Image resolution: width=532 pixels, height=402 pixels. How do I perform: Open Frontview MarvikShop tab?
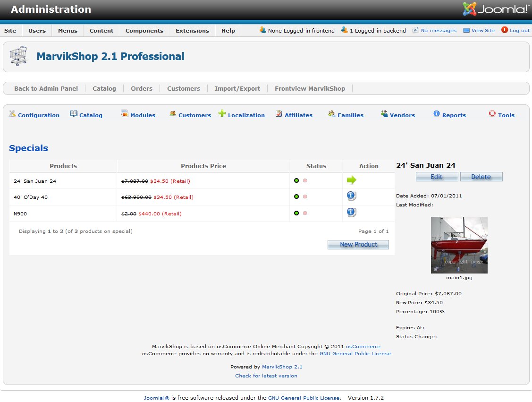tap(310, 89)
